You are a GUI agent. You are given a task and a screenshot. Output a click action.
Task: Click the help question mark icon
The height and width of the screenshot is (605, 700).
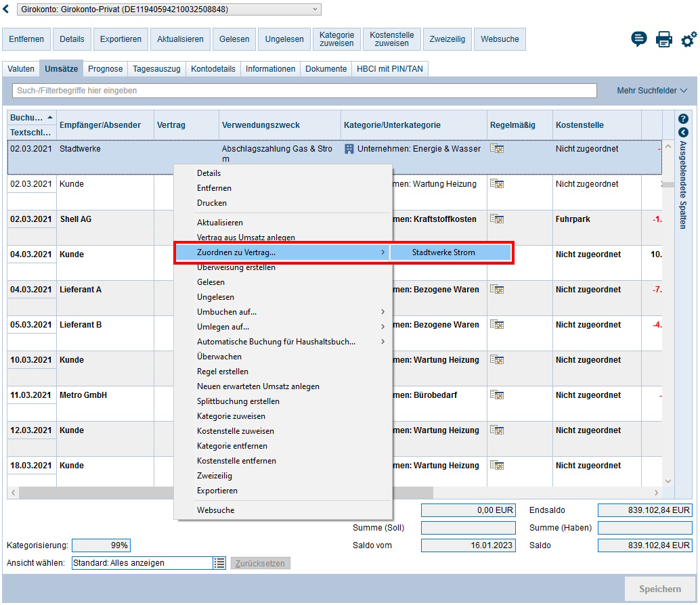pyautogui.click(x=683, y=118)
